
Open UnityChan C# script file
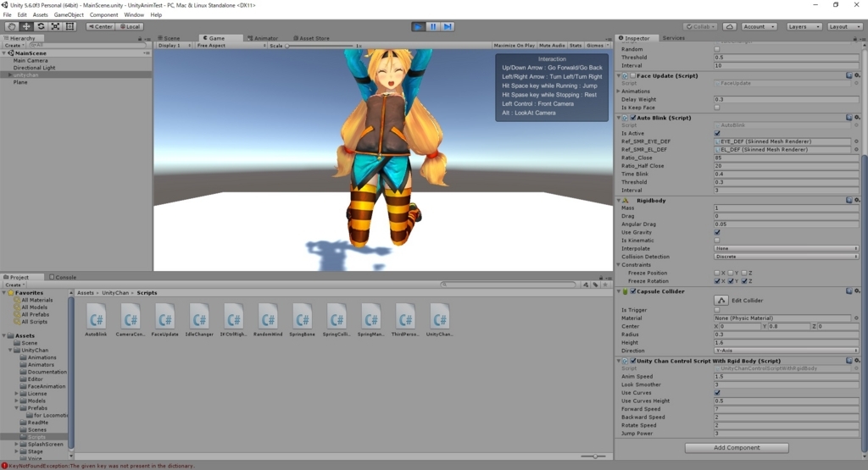click(440, 321)
